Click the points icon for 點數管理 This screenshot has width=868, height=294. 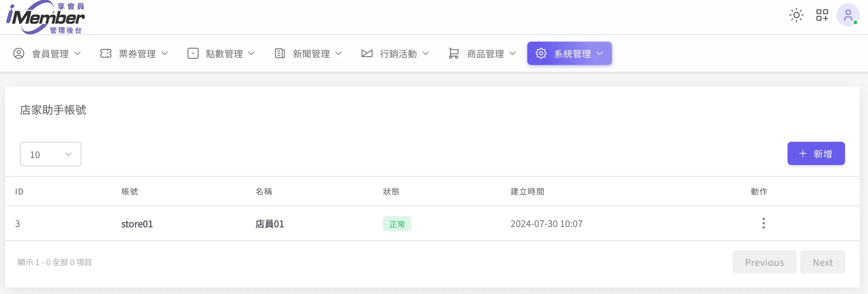193,54
